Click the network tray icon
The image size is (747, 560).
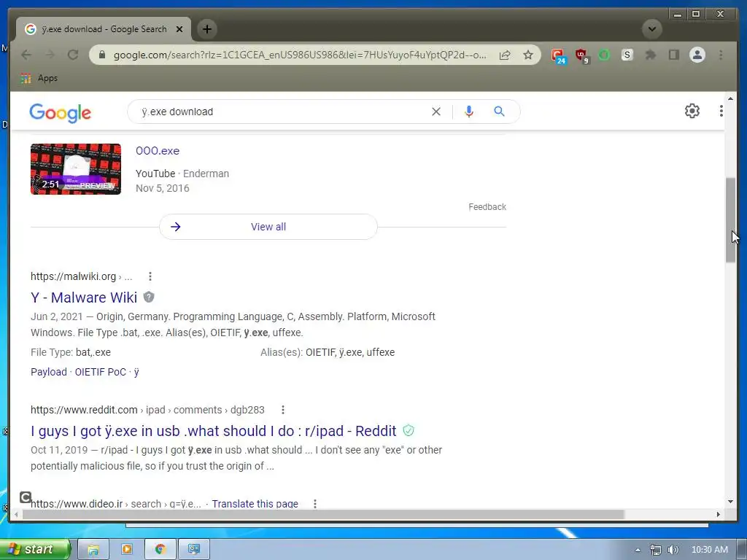(x=656, y=550)
